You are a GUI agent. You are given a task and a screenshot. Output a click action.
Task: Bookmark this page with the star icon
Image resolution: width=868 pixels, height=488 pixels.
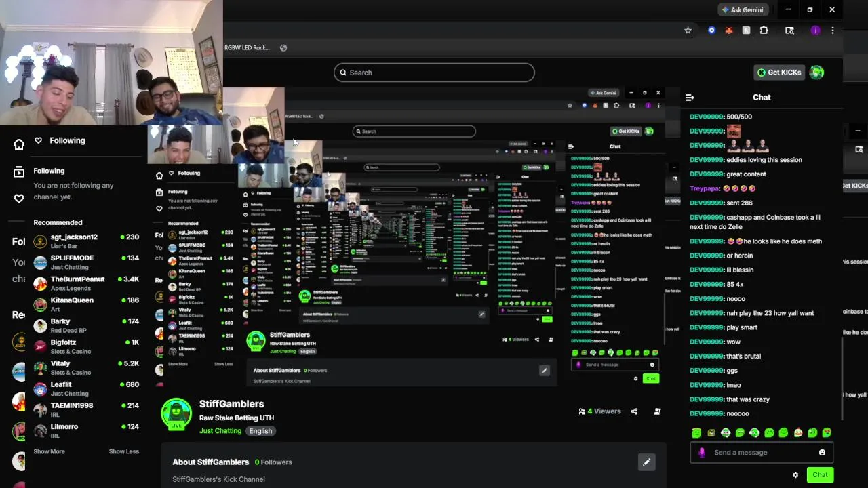pyautogui.click(x=688, y=30)
